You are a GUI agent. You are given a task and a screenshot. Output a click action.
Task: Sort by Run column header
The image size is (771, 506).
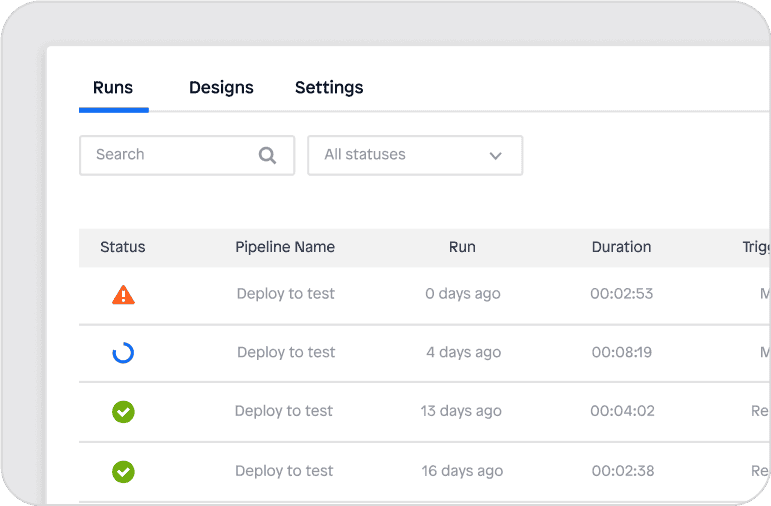(x=462, y=247)
